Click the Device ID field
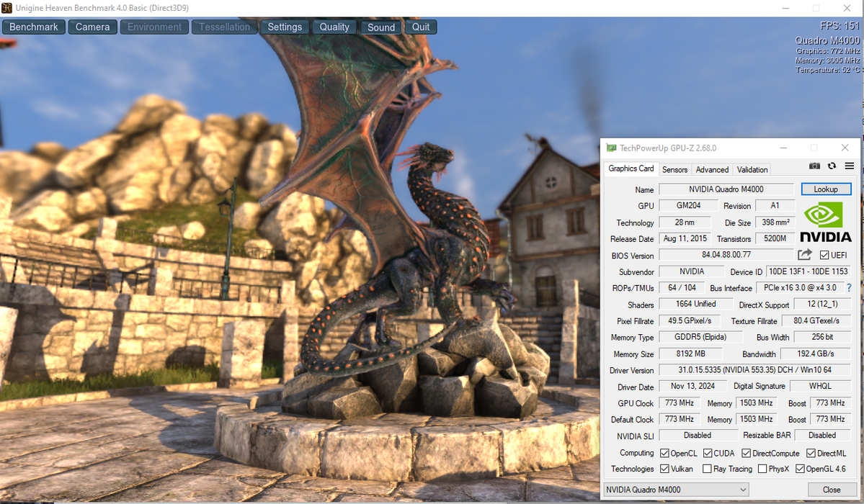 click(x=808, y=271)
